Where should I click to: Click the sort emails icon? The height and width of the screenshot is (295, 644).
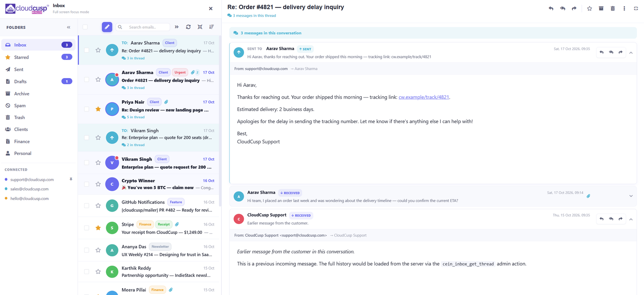[x=212, y=27]
